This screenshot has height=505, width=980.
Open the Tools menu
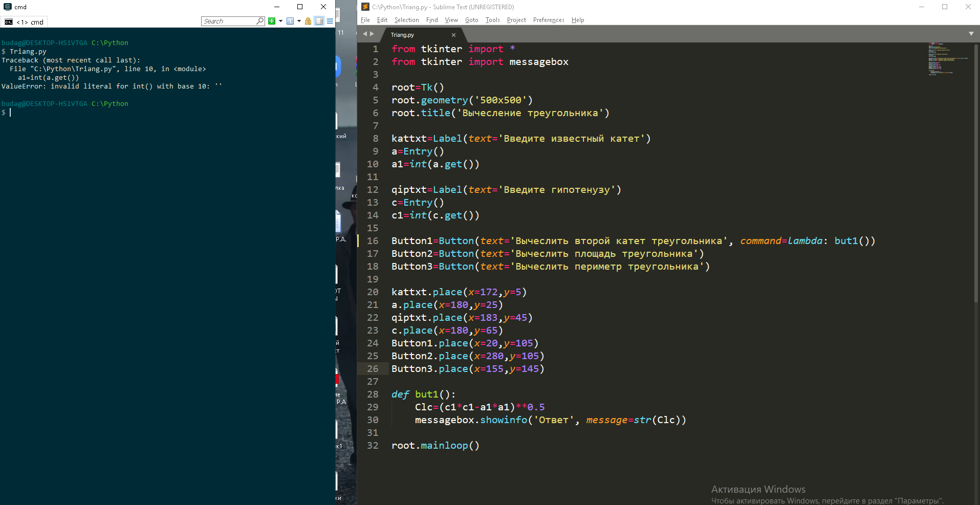[x=492, y=20]
